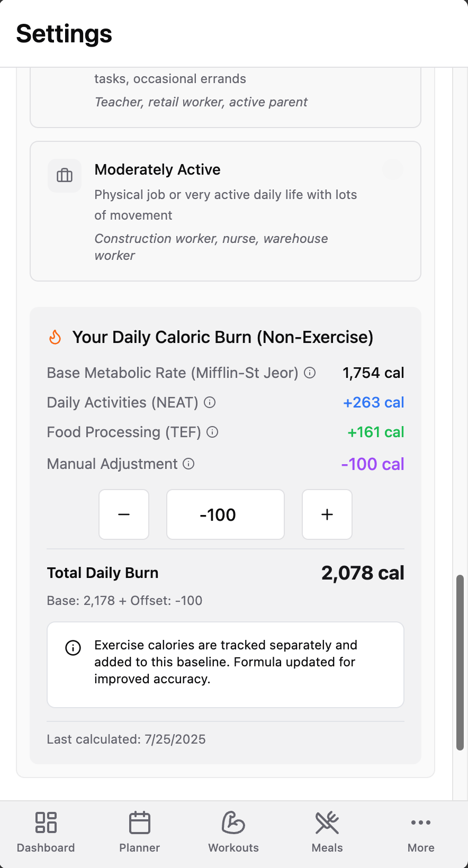Click the vertical scrollbar thumb

[460, 662]
